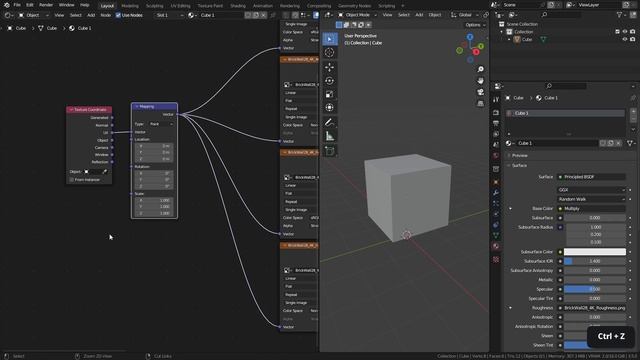Open the viewport Options dropdown
Image resolution: width=640 pixels, height=360 pixels.
[476, 25]
